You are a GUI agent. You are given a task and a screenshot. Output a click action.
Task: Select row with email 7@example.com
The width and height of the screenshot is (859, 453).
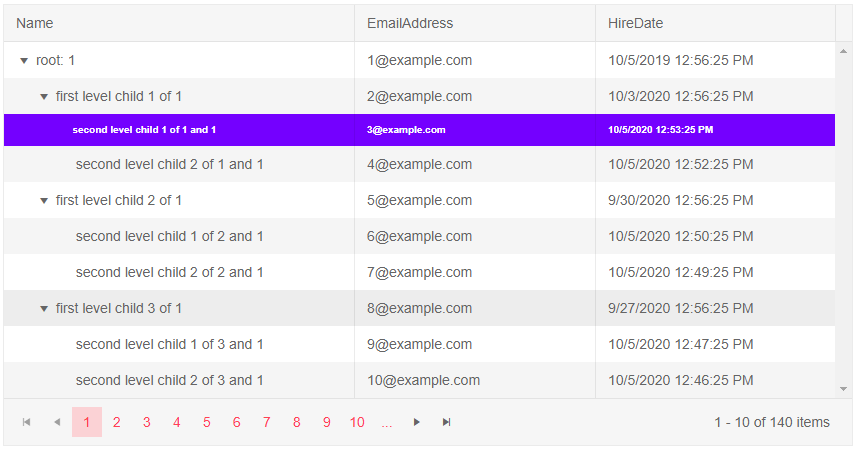click(419, 272)
